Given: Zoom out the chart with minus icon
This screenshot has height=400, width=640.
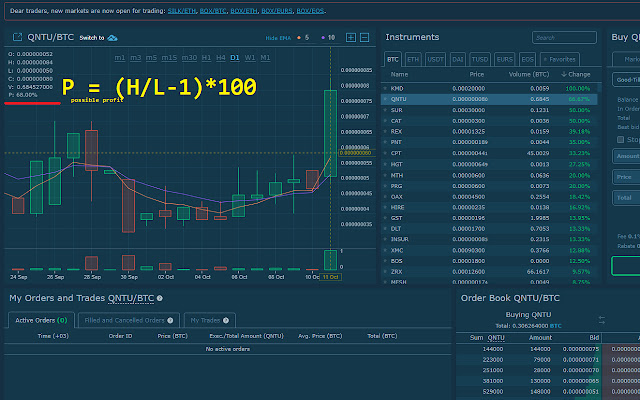Looking at the screenshot, I should 364,38.
